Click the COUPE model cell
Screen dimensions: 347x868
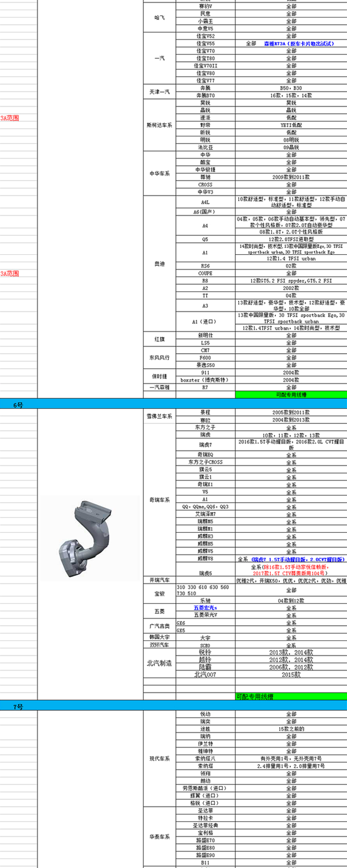pyautogui.click(x=206, y=273)
